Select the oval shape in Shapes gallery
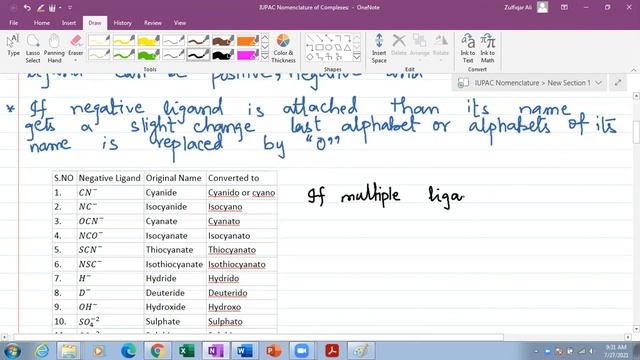 click(x=329, y=48)
